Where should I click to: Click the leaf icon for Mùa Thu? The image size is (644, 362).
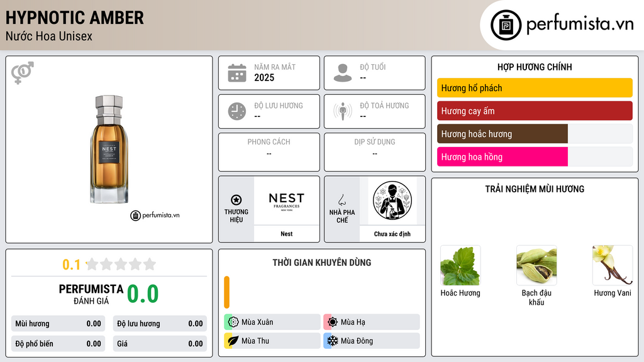233,341
